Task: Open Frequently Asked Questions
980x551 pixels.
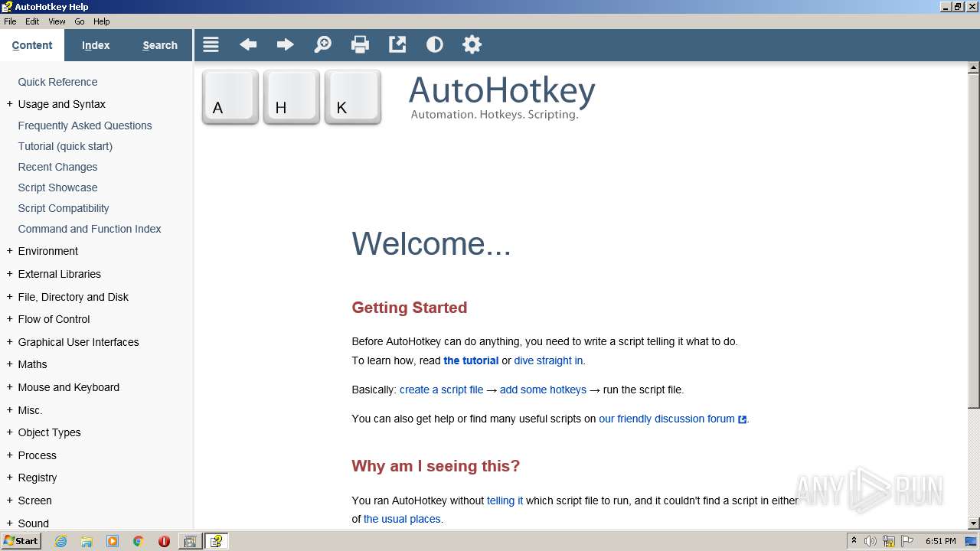Action: click(85, 126)
